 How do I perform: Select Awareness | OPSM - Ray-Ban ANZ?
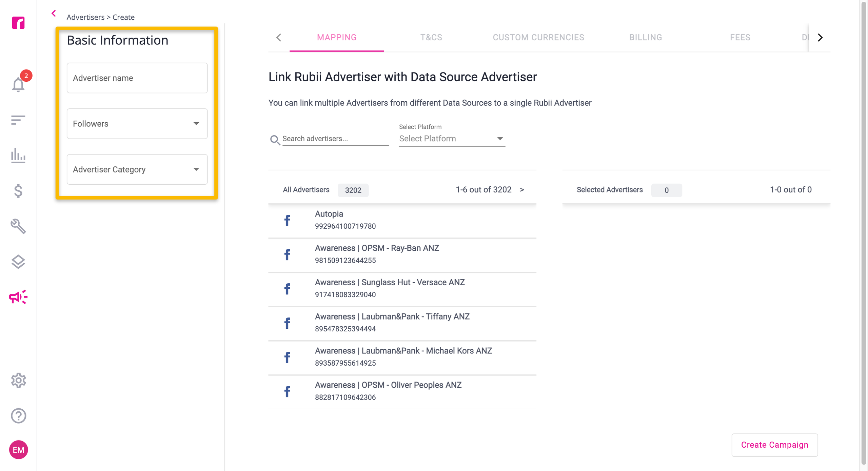point(402,255)
